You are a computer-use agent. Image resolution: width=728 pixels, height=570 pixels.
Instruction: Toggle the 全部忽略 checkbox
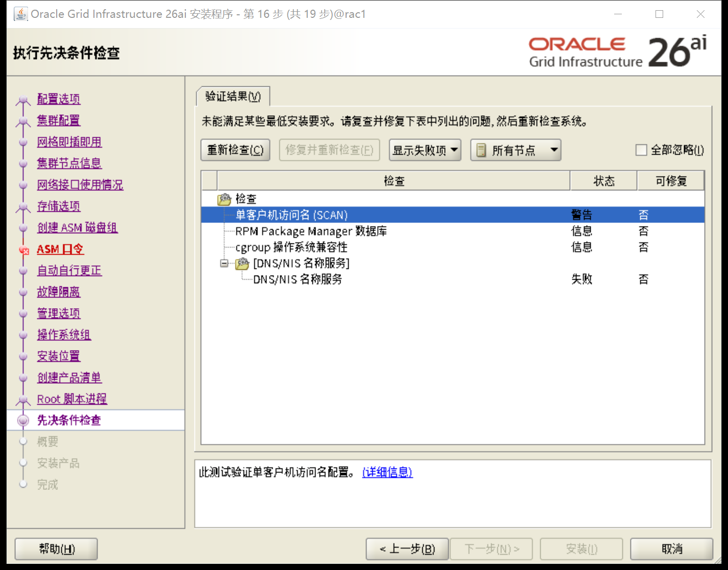(641, 150)
